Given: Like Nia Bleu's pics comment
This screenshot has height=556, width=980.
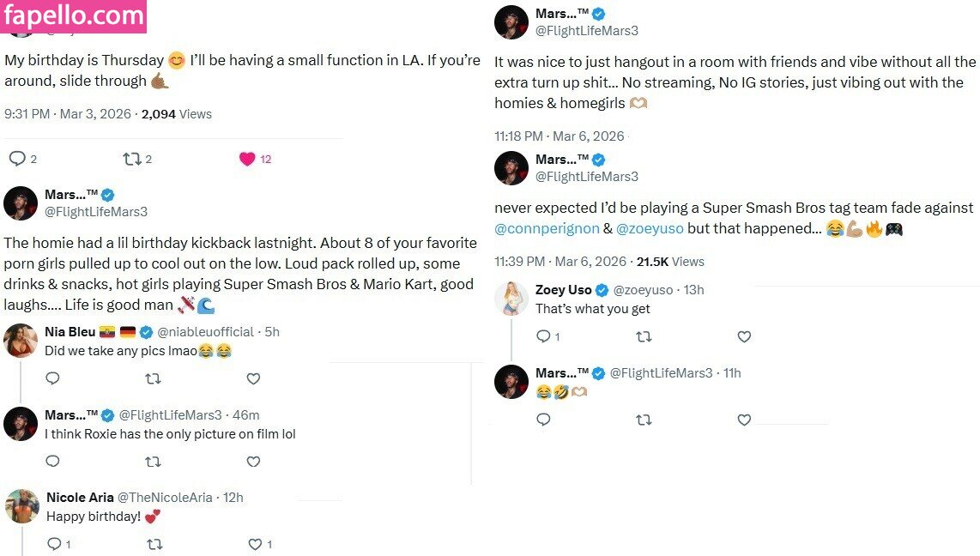Looking at the screenshot, I should coord(253,378).
